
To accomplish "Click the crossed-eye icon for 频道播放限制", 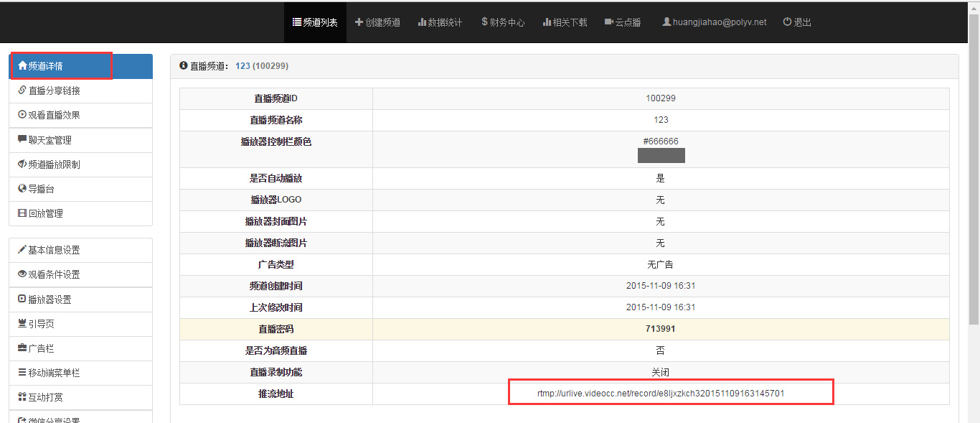I will tap(22, 164).
